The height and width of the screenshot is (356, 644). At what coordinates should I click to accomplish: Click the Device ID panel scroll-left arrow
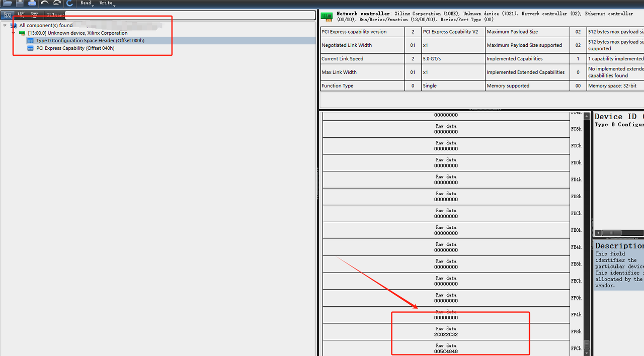point(598,233)
